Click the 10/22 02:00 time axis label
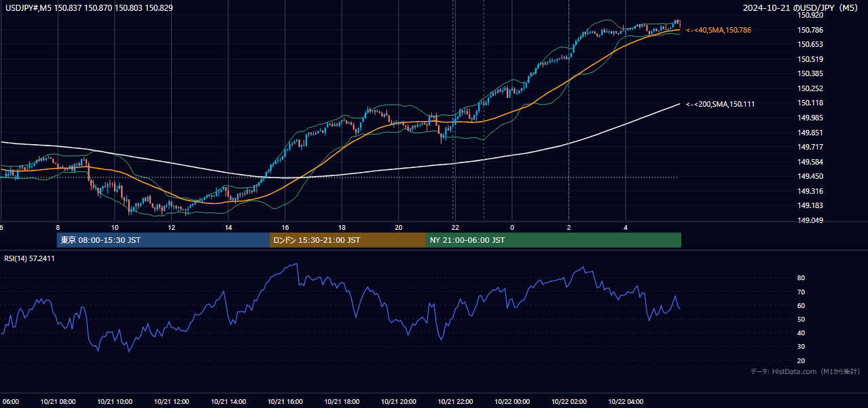The height and width of the screenshot is (408, 868). (569, 402)
